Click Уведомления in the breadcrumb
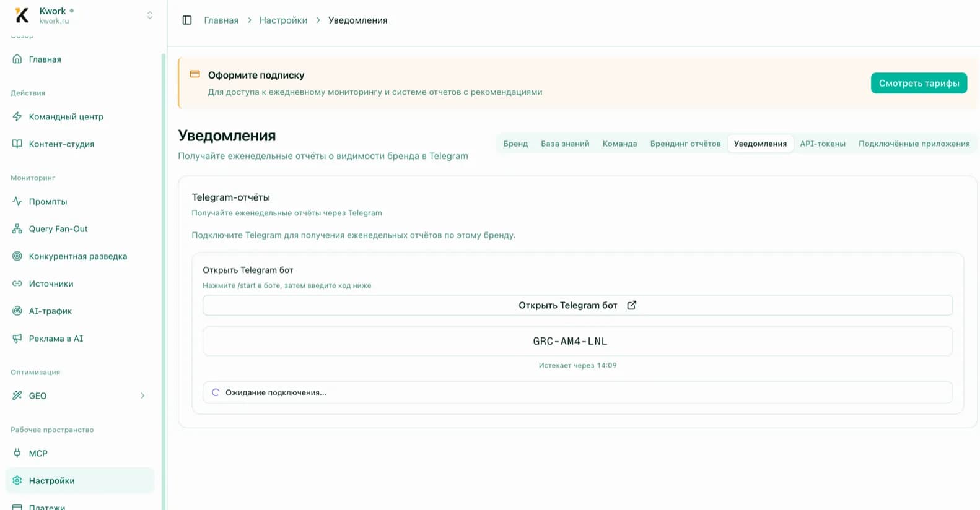 (x=357, y=20)
